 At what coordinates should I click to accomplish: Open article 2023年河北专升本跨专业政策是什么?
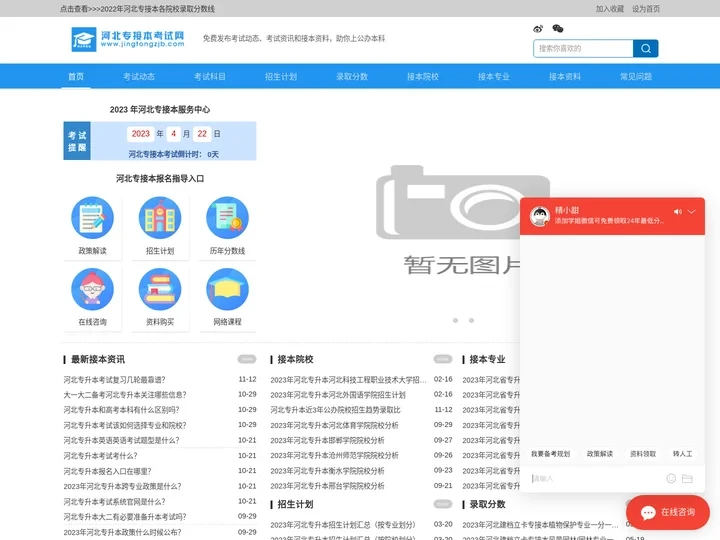(x=122, y=486)
